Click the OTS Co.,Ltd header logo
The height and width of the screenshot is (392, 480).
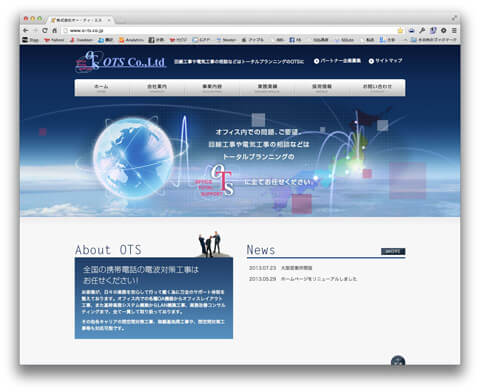121,61
